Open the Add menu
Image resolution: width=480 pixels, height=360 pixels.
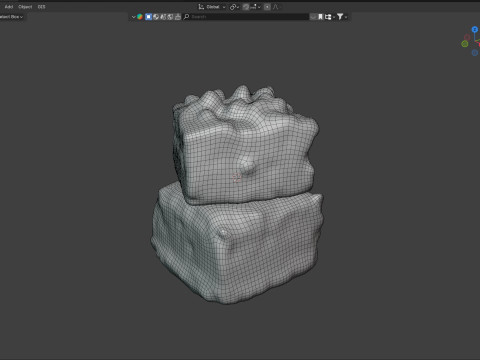9,7
